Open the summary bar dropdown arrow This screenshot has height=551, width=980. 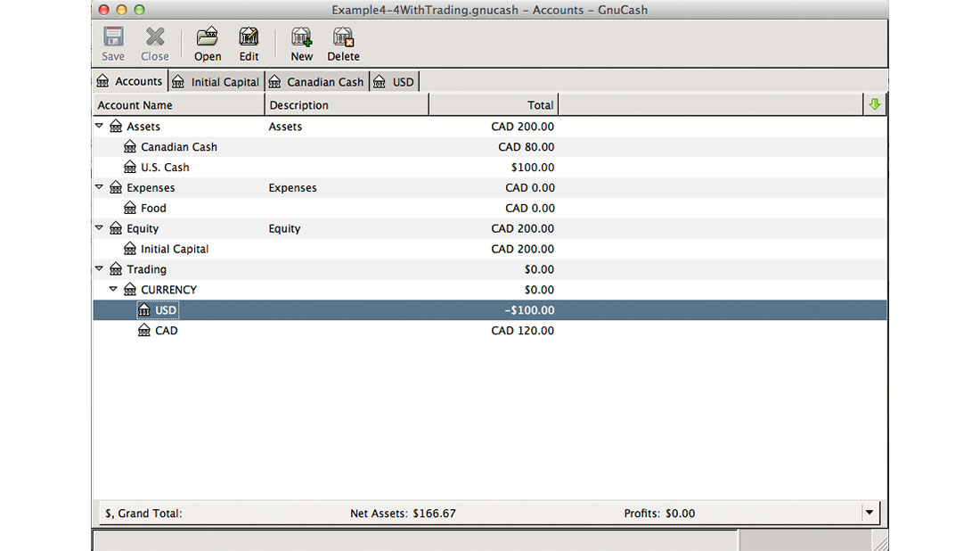click(869, 513)
